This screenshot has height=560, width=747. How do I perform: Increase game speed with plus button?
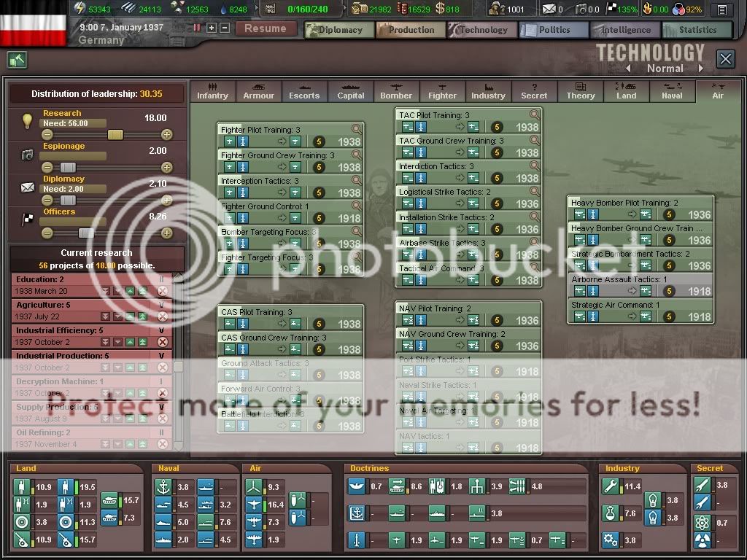pos(212,28)
